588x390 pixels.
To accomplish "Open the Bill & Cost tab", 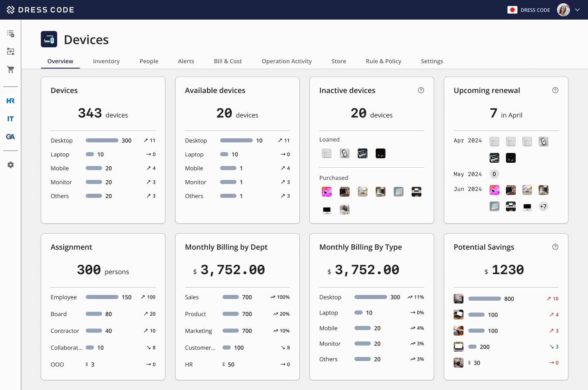I will click(x=227, y=61).
